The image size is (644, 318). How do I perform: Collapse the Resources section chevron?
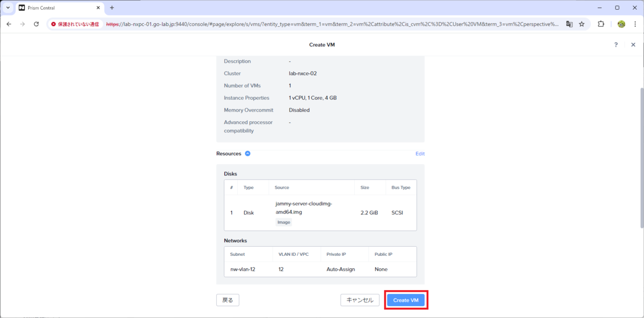pos(247,153)
